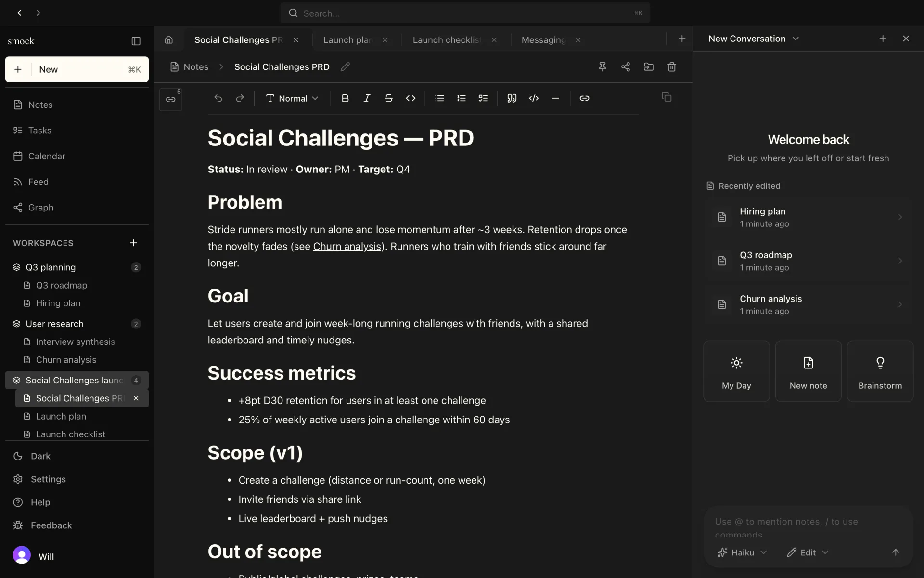Insert a checklist from the toolbar

coord(483,98)
